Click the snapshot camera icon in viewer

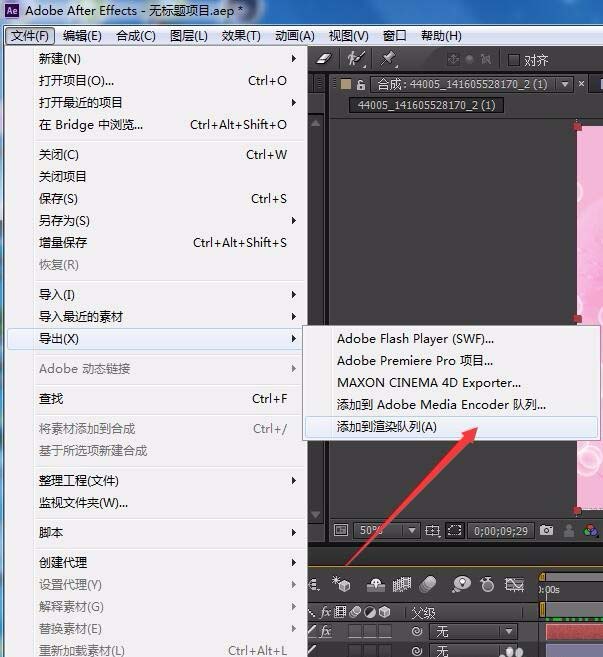tap(547, 530)
